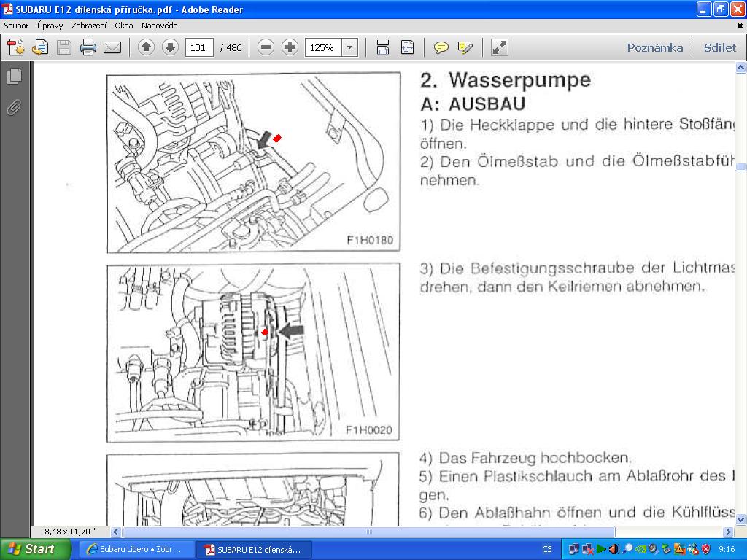The image size is (747, 560).
Task: Click the fit one full page icon
Action: [x=407, y=47]
